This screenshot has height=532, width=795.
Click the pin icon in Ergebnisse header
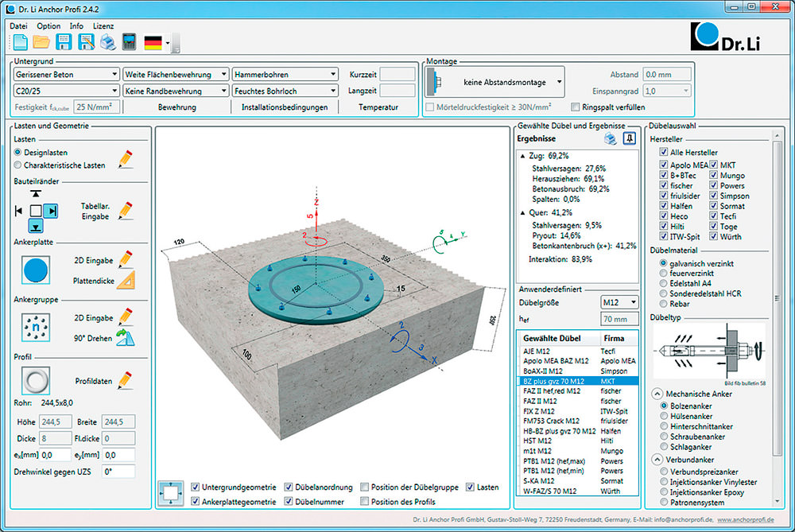pyautogui.click(x=629, y=138)
